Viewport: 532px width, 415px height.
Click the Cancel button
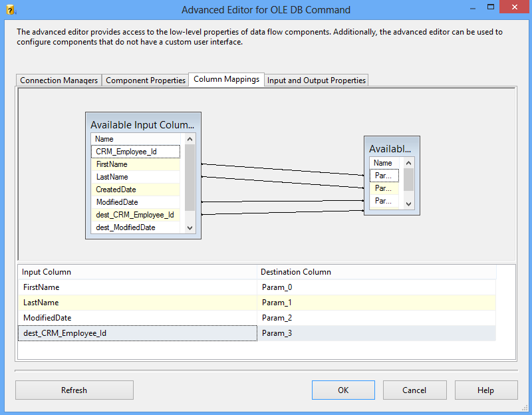(x=414, y=390)
